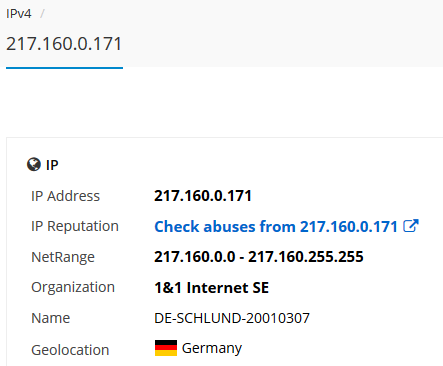Click the name value DE-SCHLUND-20010307
The width and height of the screenshot is (443, 366).
point(232,318)
